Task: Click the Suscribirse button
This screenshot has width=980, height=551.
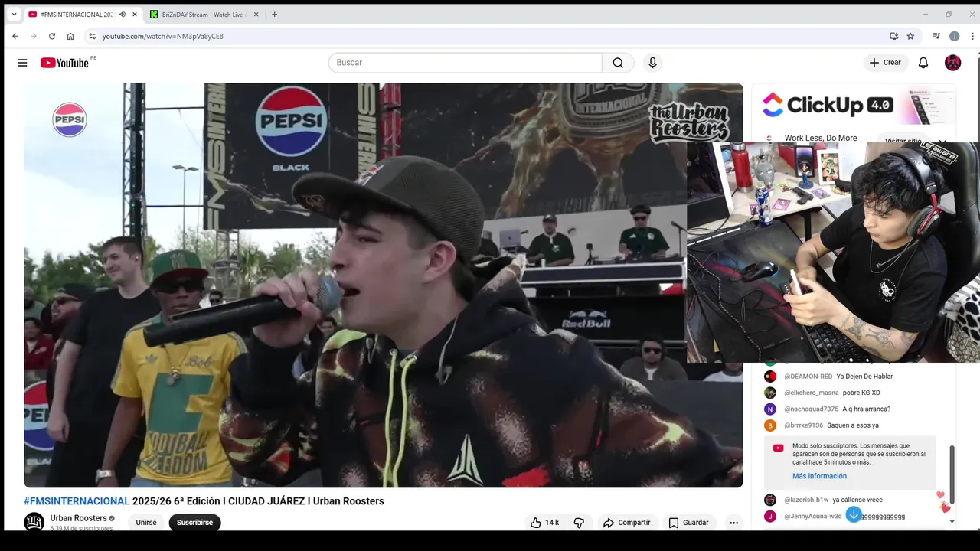Action: [194, 523]
